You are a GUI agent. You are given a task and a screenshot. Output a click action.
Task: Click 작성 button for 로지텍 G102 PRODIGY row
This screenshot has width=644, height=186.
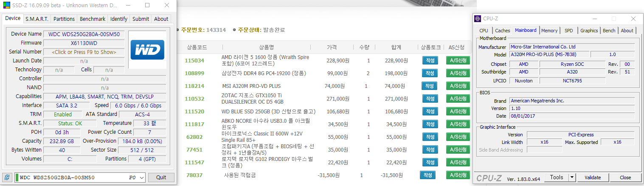click(x=430, y=162)
